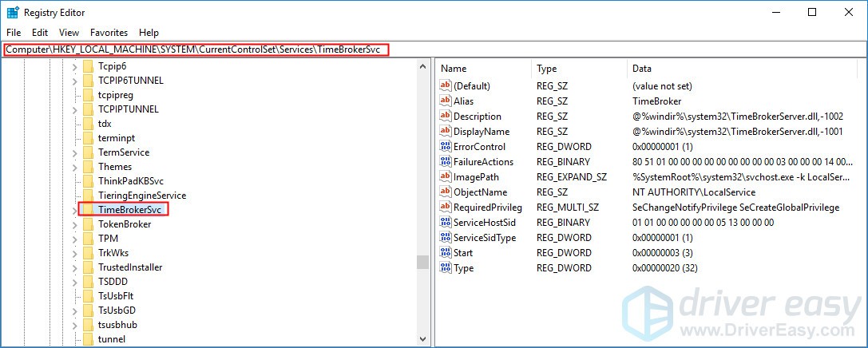Click the TrustedInstaller folder icon

tap(88, 267)
